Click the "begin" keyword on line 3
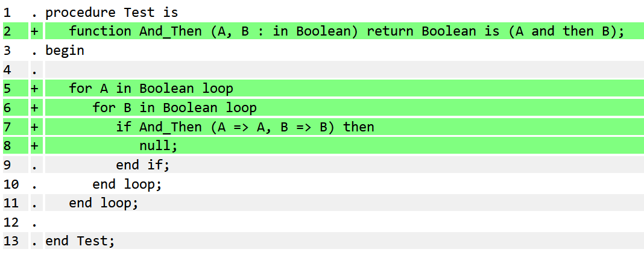The width and height of the screenshot is (644, 255). (65, 51)
